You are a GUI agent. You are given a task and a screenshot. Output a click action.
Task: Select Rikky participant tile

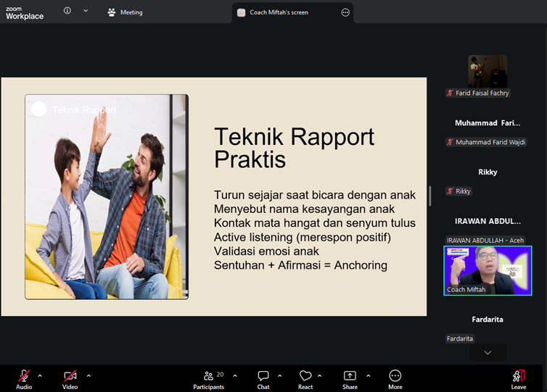tap(488, 172)
